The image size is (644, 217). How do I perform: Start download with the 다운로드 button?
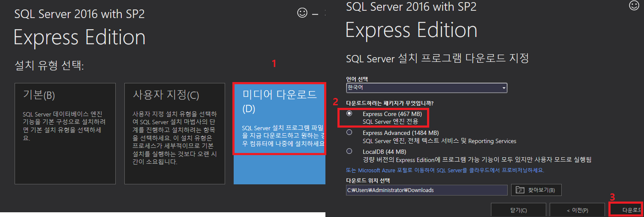(x=626, y=210)
